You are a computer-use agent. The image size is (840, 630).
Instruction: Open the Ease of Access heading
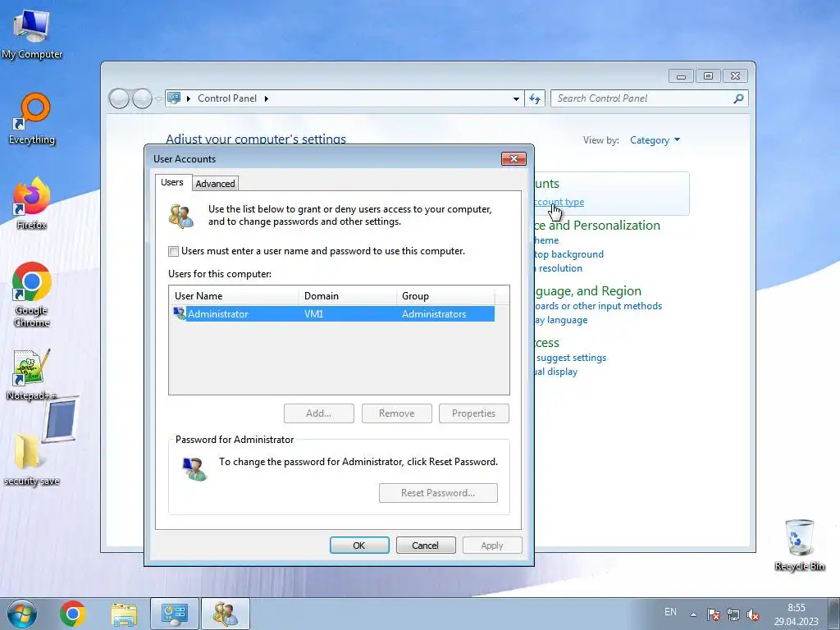(547, 343)
